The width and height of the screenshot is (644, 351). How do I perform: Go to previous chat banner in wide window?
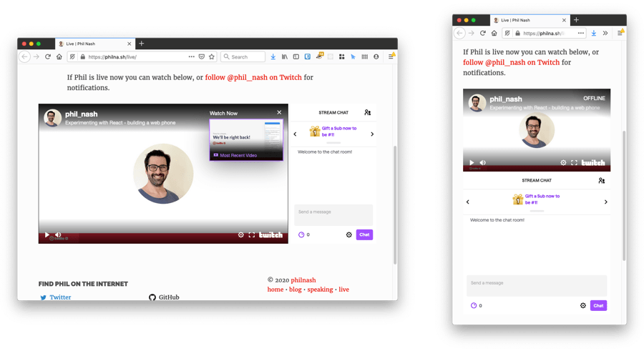[295, 134]
